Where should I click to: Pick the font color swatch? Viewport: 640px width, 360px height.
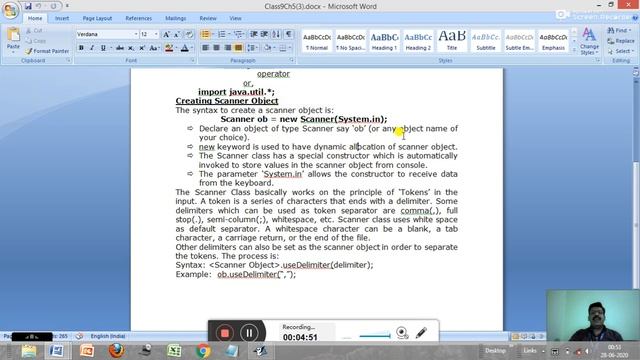[x=184, y=48]
